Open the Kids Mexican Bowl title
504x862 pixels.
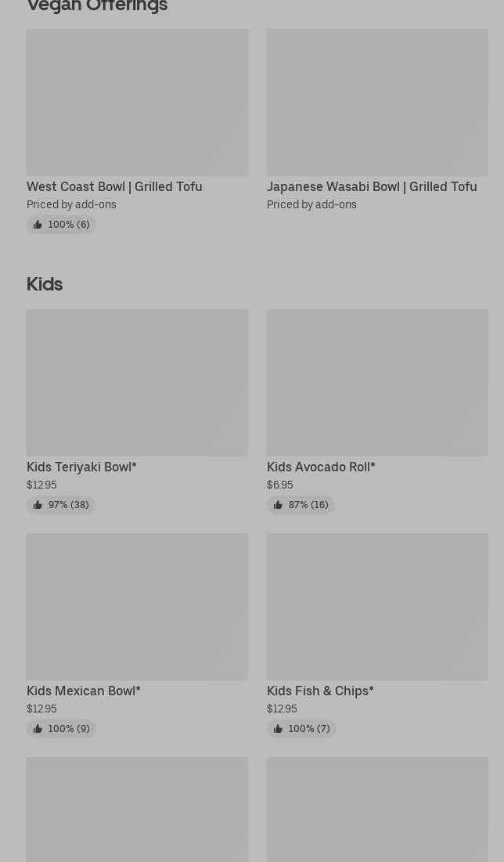tap(84, 691)
